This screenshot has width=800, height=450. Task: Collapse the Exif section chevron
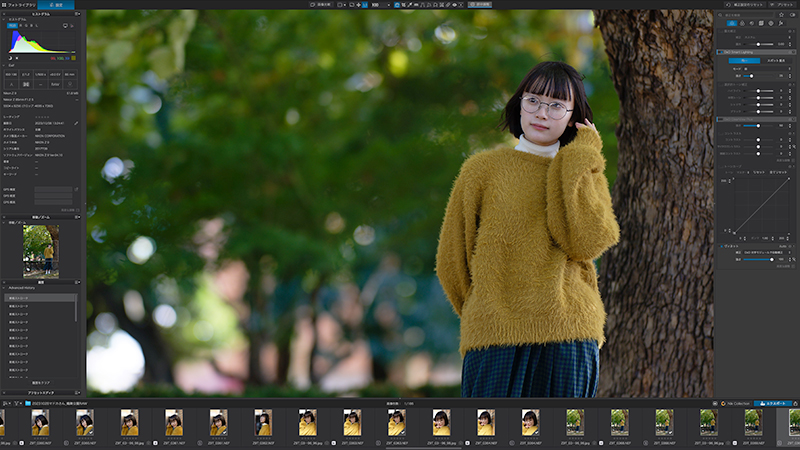tap(5, 65)
